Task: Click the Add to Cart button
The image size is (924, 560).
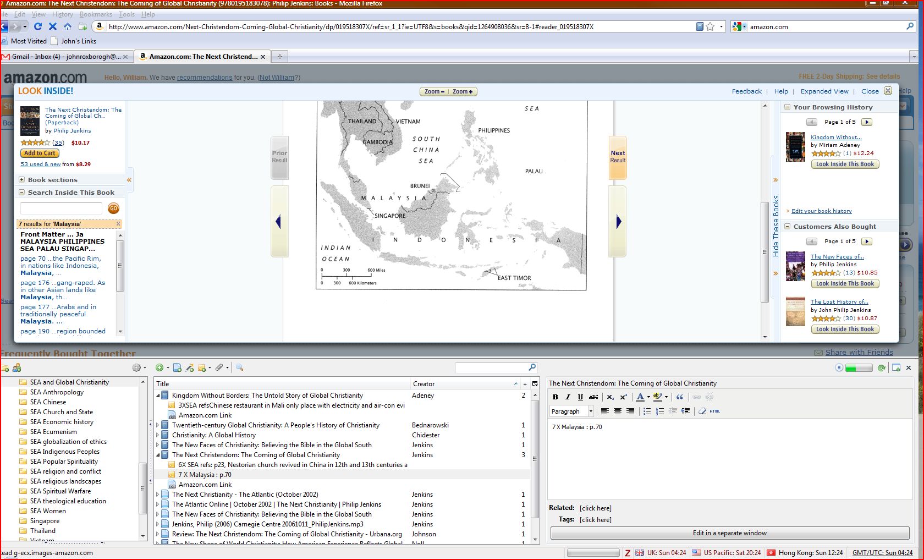Action: (40, 153)
